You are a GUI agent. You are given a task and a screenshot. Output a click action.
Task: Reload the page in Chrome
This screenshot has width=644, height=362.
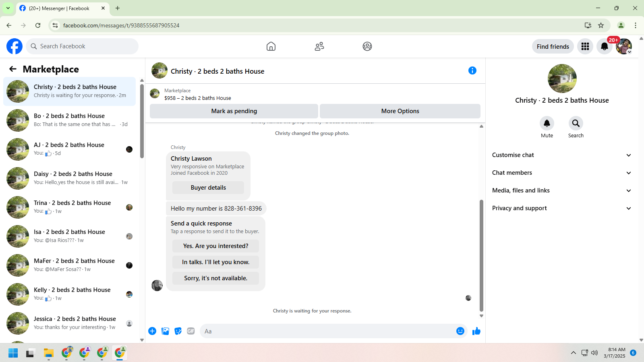(x=38, y=25)
